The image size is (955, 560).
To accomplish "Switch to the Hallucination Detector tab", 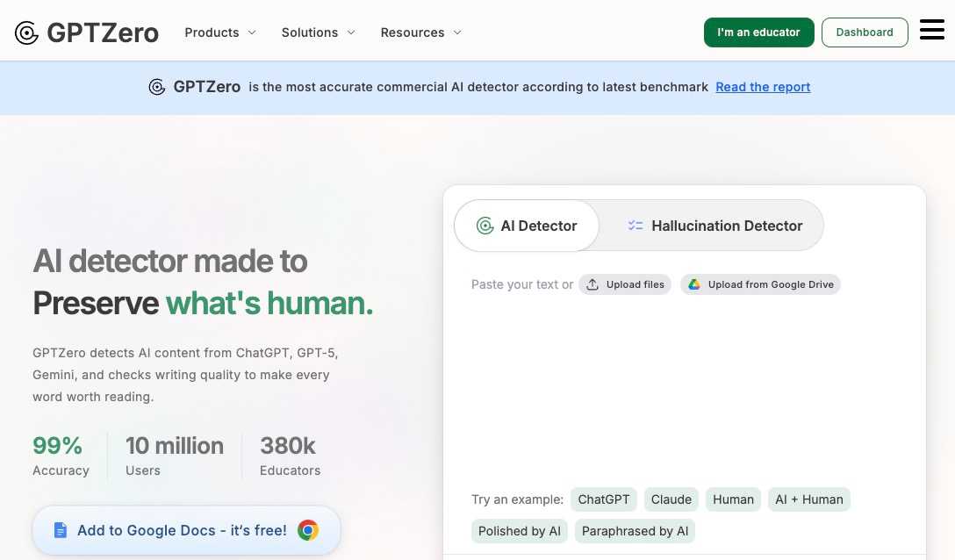I will tap(714, 226).
